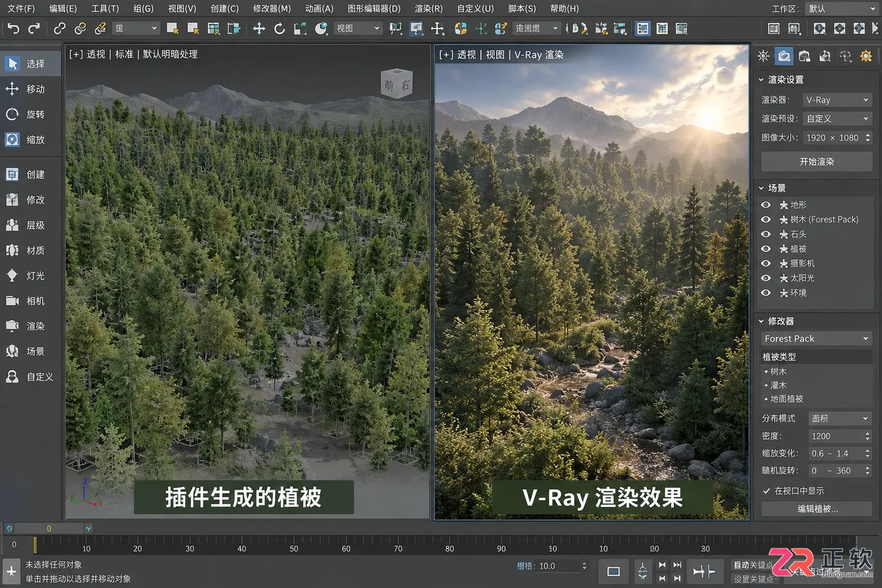This screenshot has height=588, width=882.
Task: Click the ViewCube in left viewport
Action: (397, 84)
